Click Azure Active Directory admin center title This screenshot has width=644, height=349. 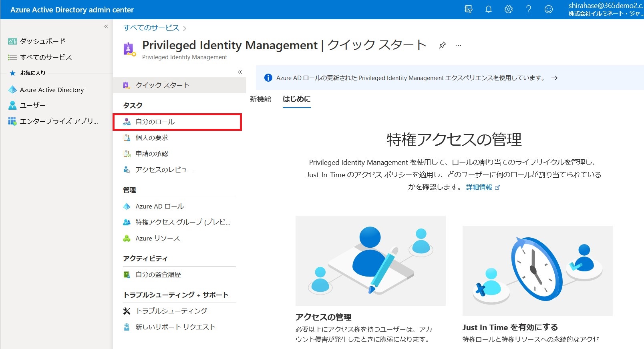point(72,10)
